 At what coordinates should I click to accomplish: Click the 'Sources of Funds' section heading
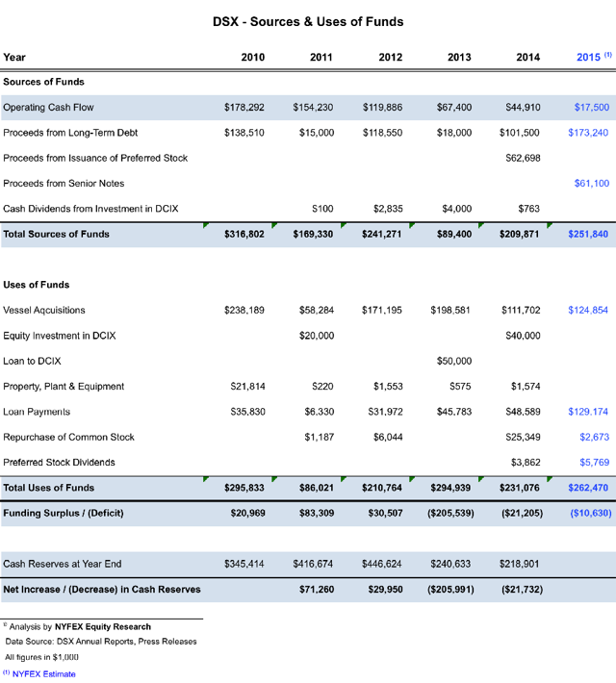(43, 82)
